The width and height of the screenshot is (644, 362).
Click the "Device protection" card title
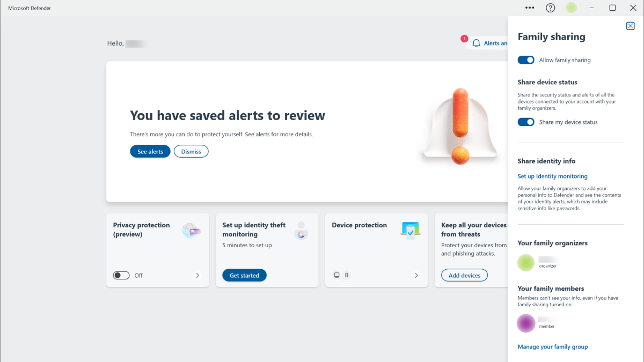360,225
